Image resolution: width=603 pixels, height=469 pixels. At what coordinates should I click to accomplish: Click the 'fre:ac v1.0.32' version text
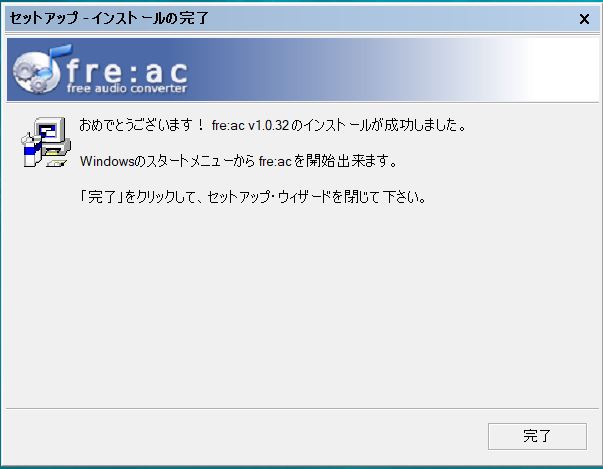pos(250,125)
